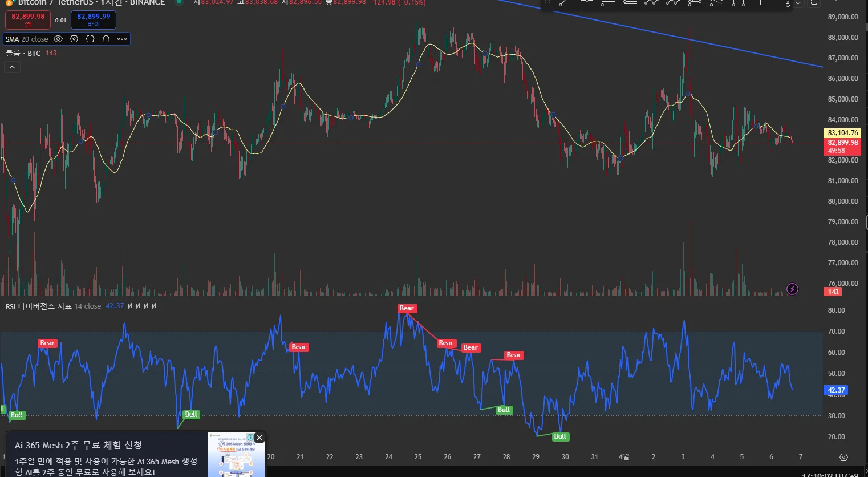Select the RSI divergence indicator legend title

tap(39, 306)
